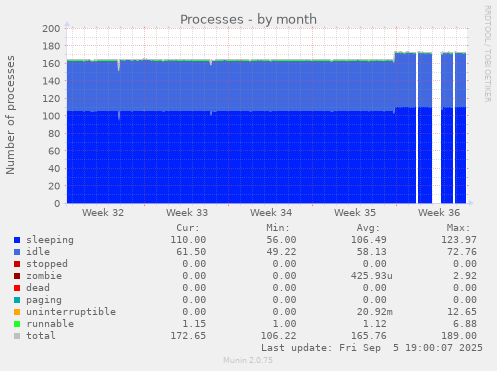The image size is (497, 371).
Task: Click the 'Min:' column header
Action: pos(278,228)
